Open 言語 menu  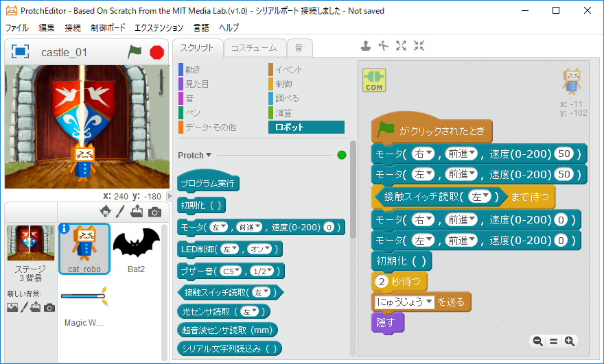click(201, 27)
